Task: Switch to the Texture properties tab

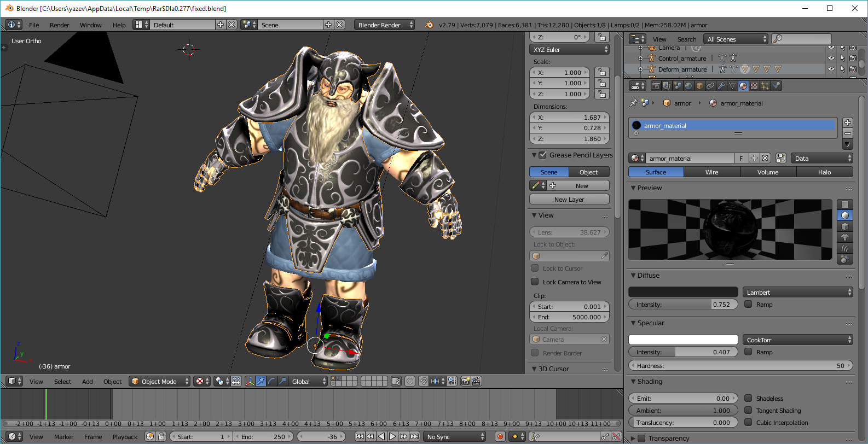Action: pos(754,86)
